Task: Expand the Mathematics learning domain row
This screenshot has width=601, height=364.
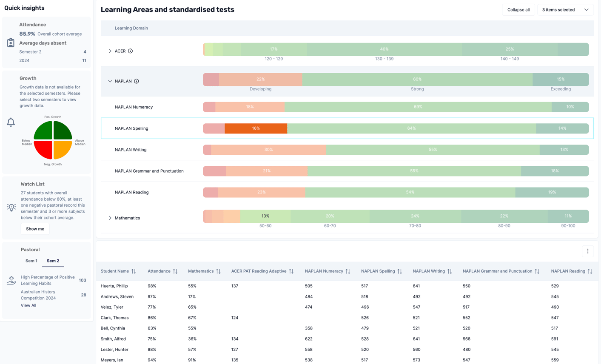Action: point(110,218)
